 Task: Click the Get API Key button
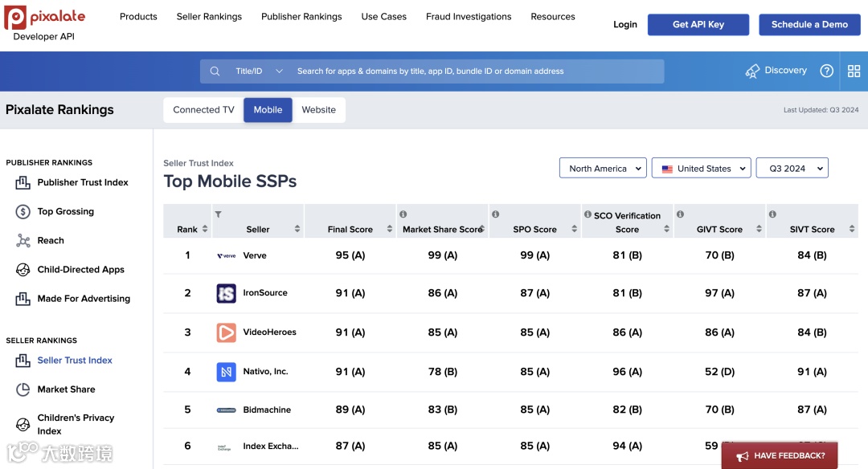point(698,24)
